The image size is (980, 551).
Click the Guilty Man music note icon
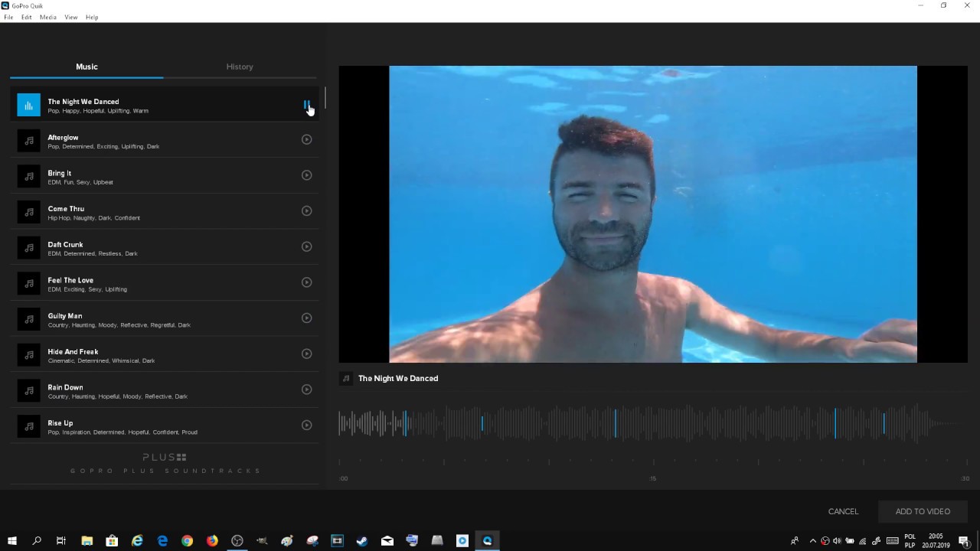28,319
